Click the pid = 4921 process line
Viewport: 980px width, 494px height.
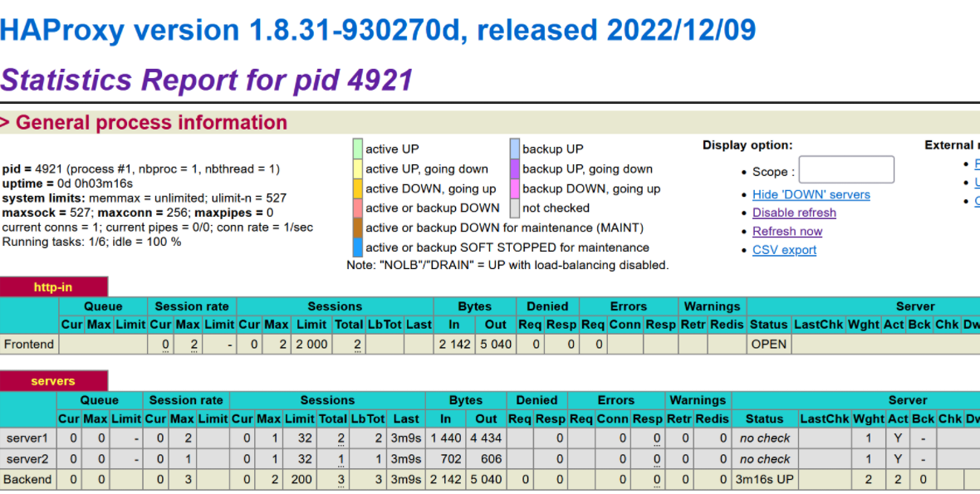[140, 169]
